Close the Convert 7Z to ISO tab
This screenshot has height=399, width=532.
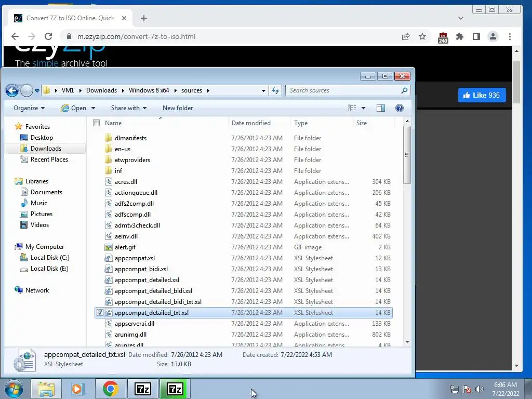click(124, 18)
